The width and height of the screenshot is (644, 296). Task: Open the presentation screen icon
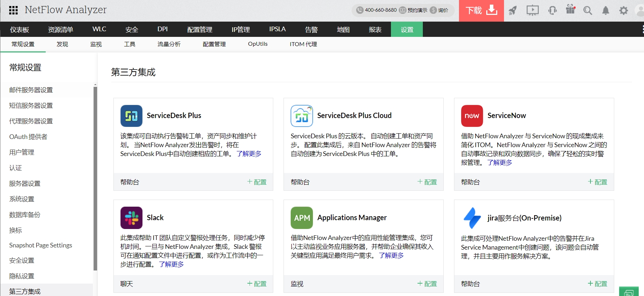[532, 11]
